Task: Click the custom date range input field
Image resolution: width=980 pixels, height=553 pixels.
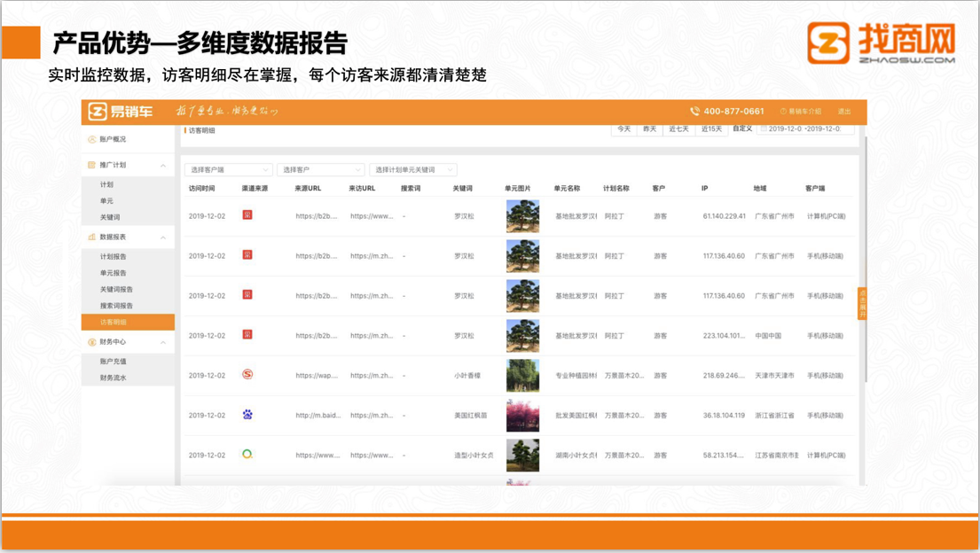Action: (x=806, y=129)
